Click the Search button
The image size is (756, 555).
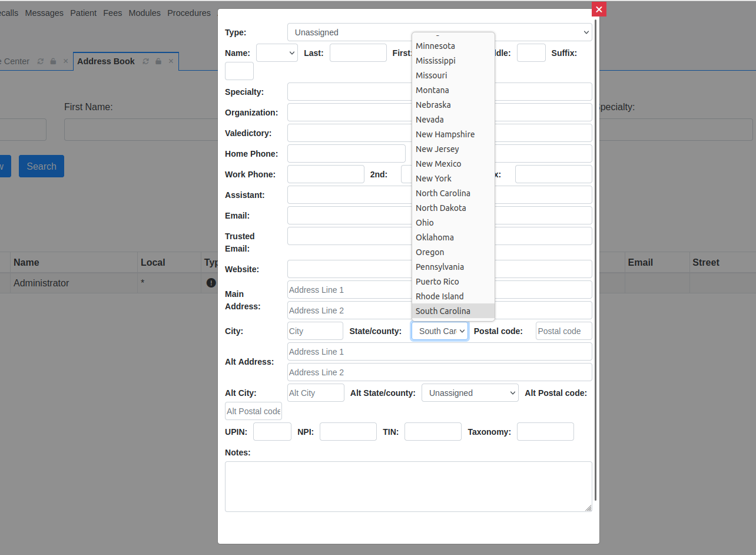pos(41,166)
